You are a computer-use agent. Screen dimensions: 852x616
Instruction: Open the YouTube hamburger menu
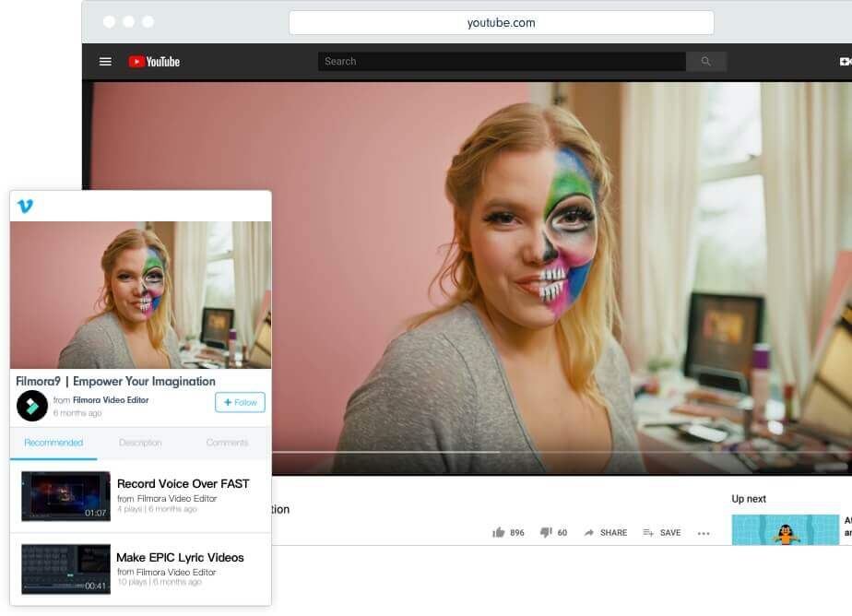tap(105, 62)
